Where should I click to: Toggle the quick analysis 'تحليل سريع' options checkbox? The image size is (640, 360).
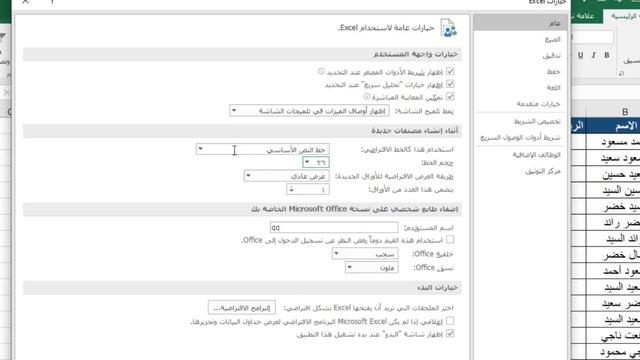(450, 84)
